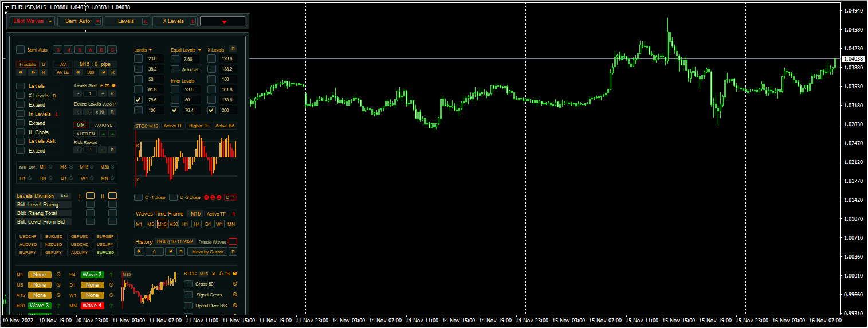Select the Higher TF tab

click(x=199, y=126)
